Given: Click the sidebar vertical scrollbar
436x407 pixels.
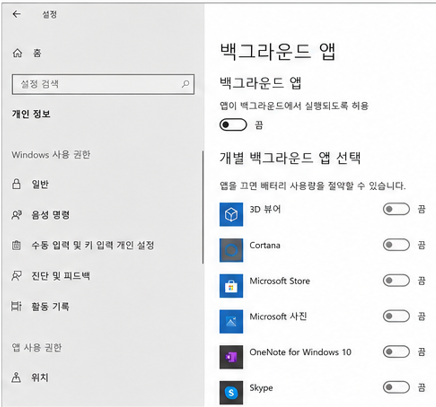Looking at the screenshot, I should click(203, 207).
